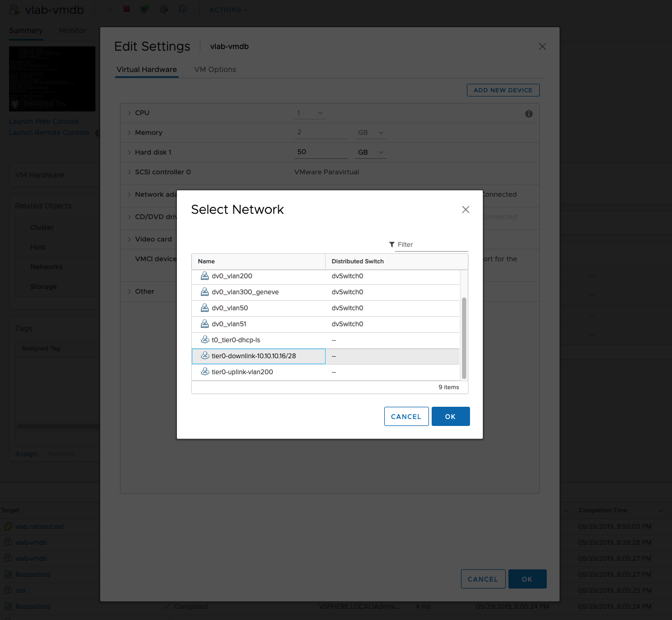Close the Select Network dialog with X

coord(465,210)
